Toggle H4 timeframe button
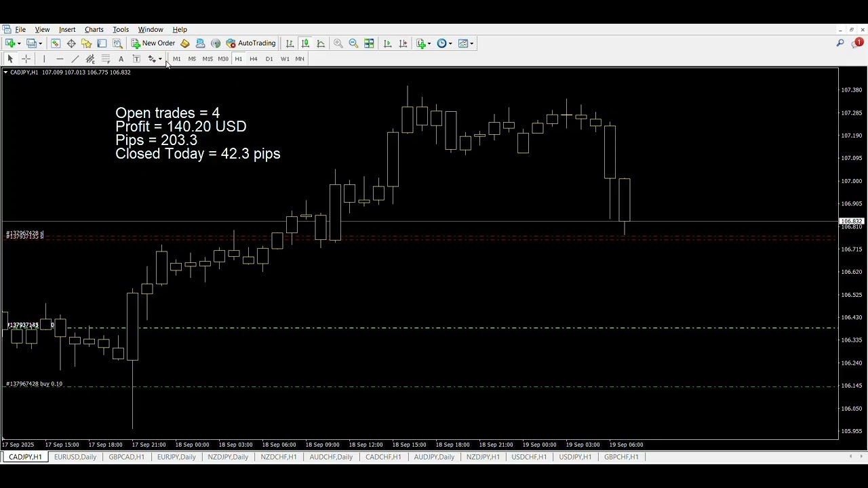The width and height of the screenshot is (868, 488). point(254,59)
